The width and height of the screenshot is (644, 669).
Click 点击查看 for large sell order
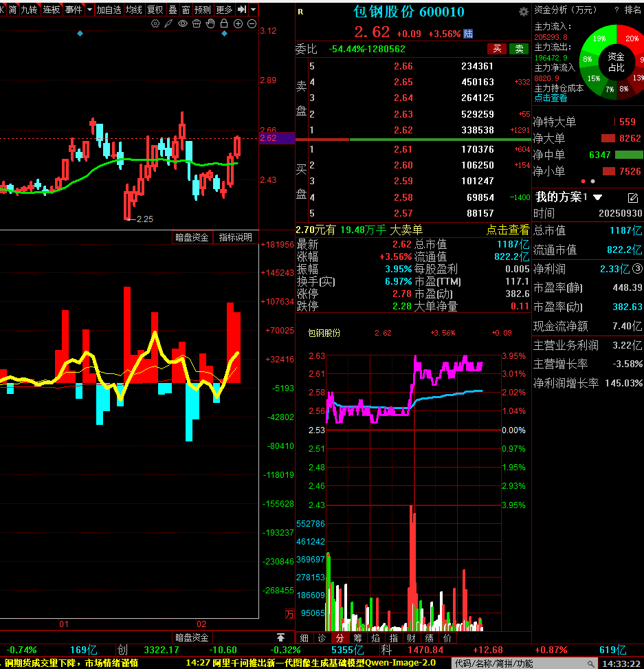[x=507, y=230]
